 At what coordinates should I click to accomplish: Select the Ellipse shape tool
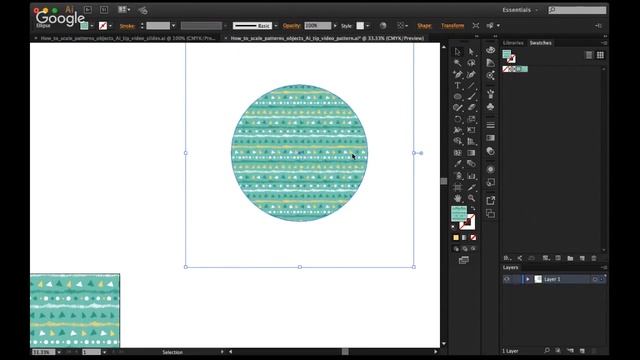(x=457, y=97)
